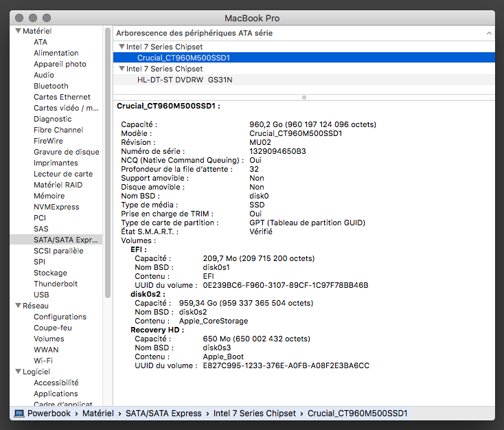Open Accessibilité under Logiciel
Image resolution: width=504 pixels, height=430 pixels.
[x=56, y=383]
